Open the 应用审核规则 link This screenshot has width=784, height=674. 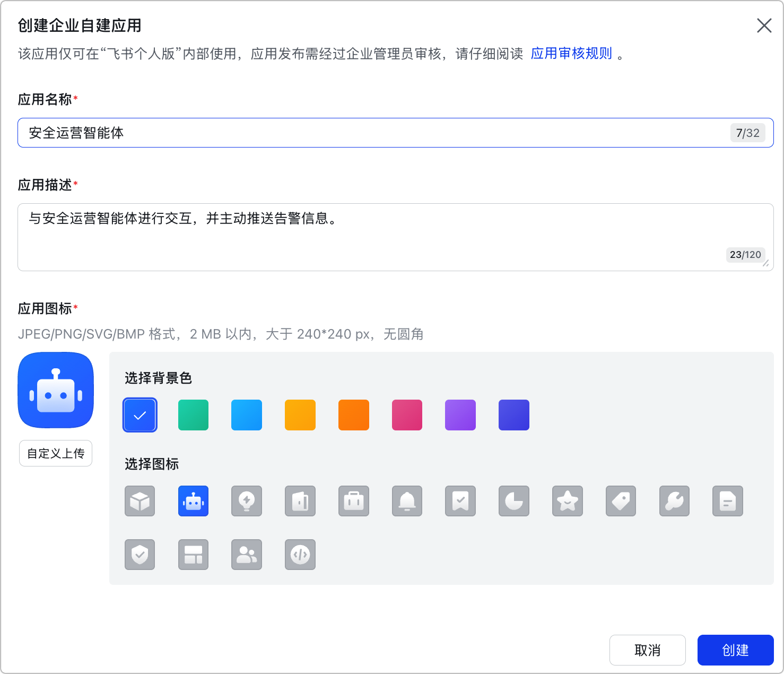[x=571, y=54]
